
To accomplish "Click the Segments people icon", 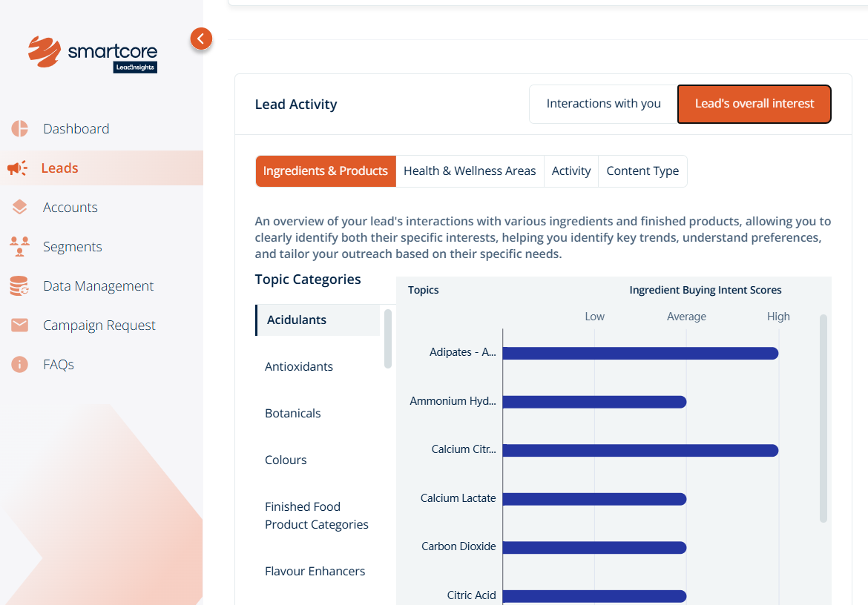I will tap(19, 247).
